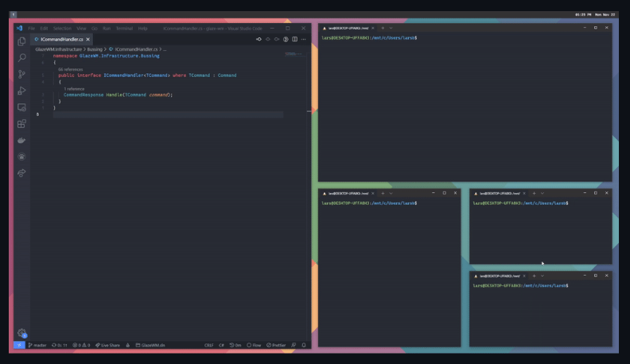Viewport: 630px width, 364px height.
Task: Click the remote window indicator in the status bar
Action: 19,345
